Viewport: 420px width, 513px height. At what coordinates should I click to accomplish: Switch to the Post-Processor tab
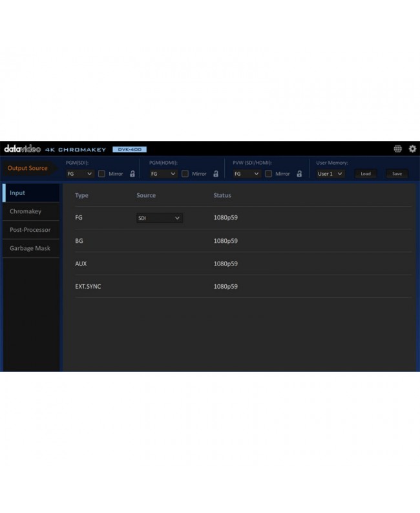[31, 229]
